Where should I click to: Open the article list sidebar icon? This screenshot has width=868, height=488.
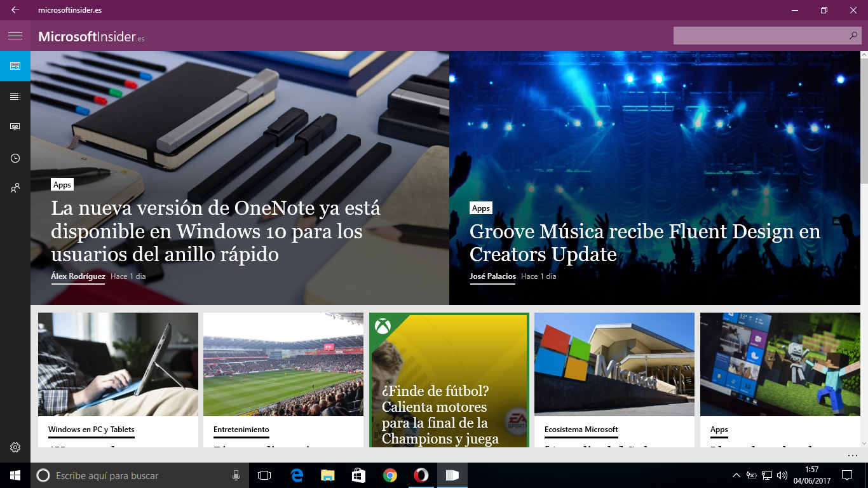coord(15,97)
